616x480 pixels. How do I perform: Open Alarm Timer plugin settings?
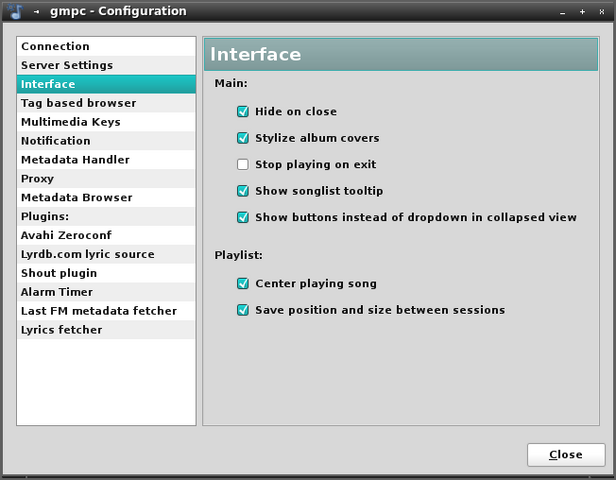click(x=106, y=292)
